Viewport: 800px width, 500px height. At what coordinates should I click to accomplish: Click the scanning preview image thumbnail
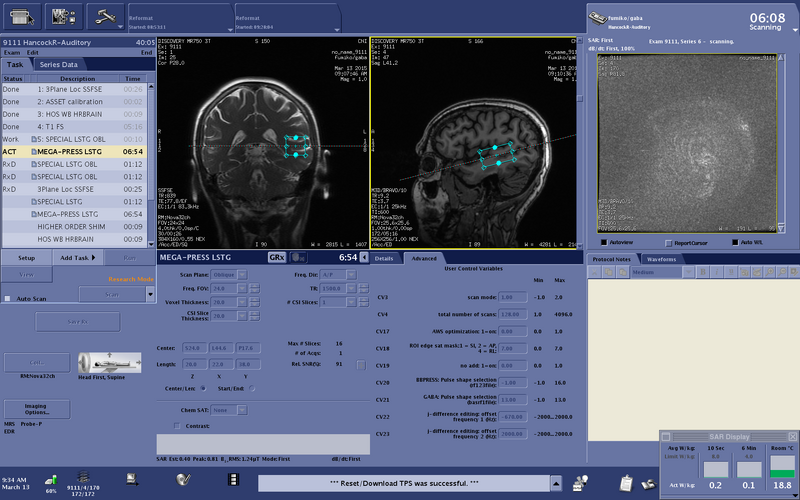point(687,144)
